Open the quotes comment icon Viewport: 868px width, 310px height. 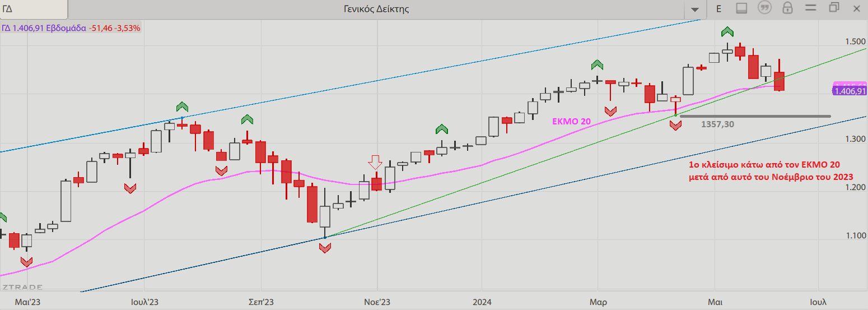(x=764, y=8)
